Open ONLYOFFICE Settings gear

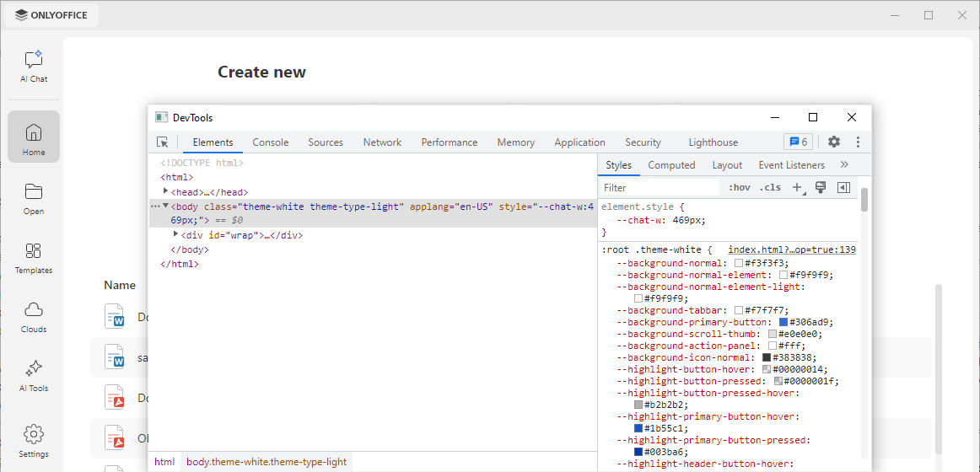34,442
